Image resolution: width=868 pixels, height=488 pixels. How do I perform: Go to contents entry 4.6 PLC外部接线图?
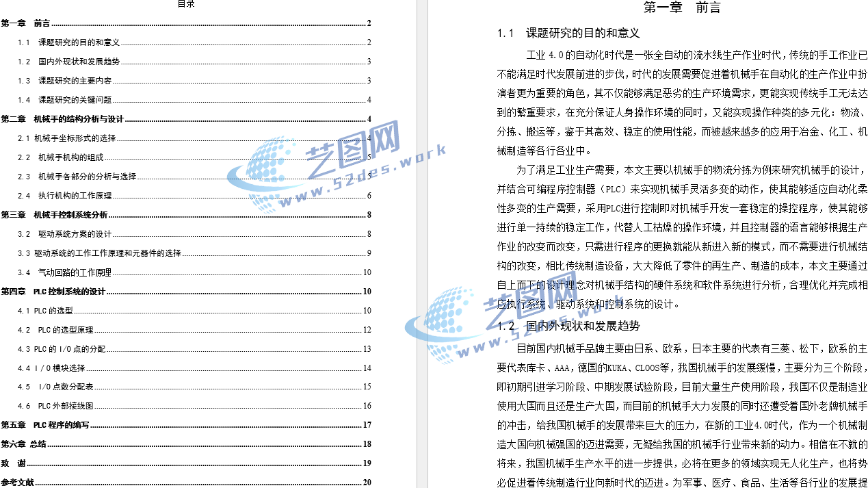[194, 406]
